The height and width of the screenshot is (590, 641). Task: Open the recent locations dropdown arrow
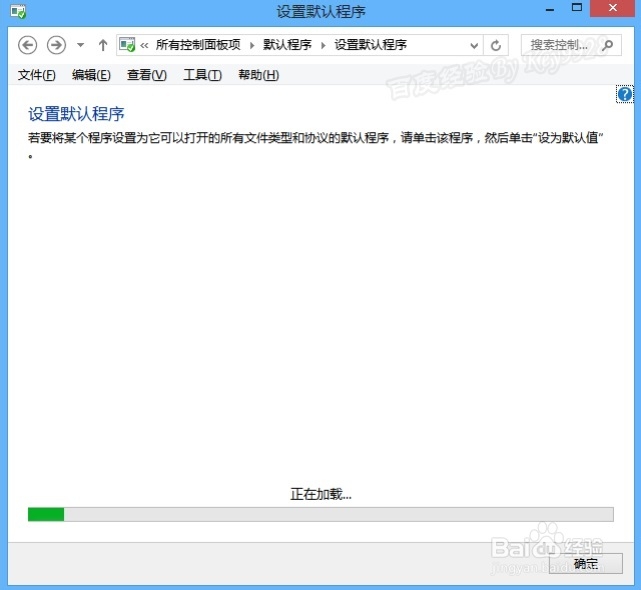pyautogui.click(x=81, y=45)
